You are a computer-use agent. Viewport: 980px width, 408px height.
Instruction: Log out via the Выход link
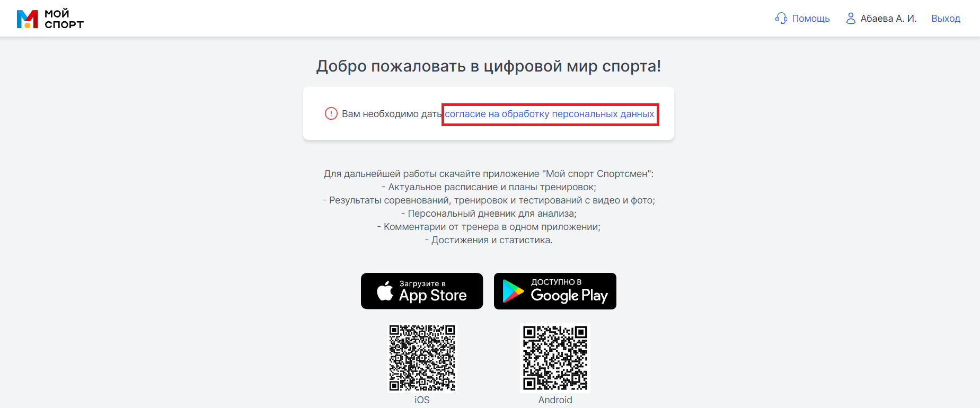click(x=946, y=19)
